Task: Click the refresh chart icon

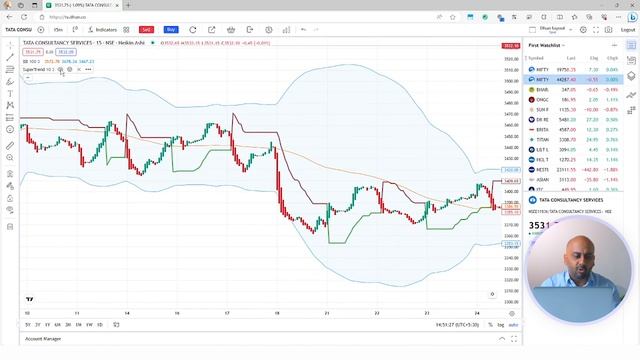Action: pos(193,30)
